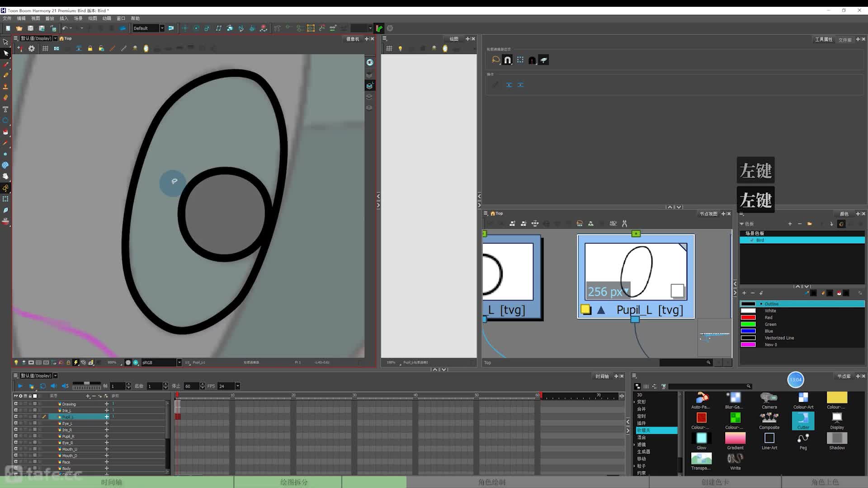868x488 pixels.
Task: Pick the Hand pan tool
Action: point(6,176)
